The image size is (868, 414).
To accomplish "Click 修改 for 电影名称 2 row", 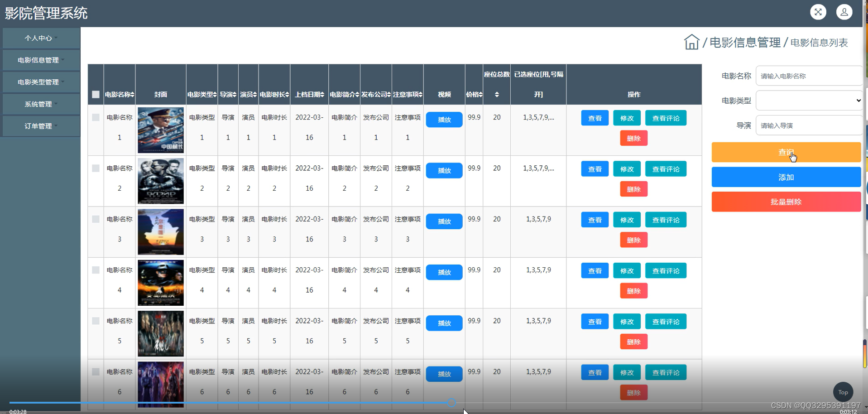I will (x=627, y=169).
